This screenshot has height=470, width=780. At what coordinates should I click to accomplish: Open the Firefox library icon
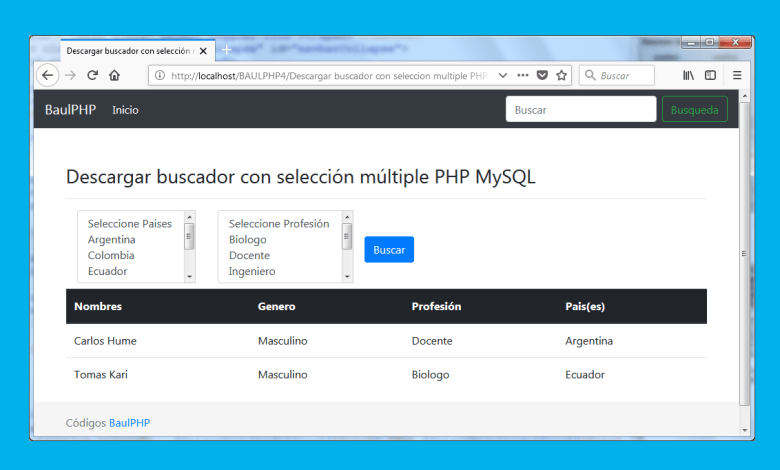688,75
